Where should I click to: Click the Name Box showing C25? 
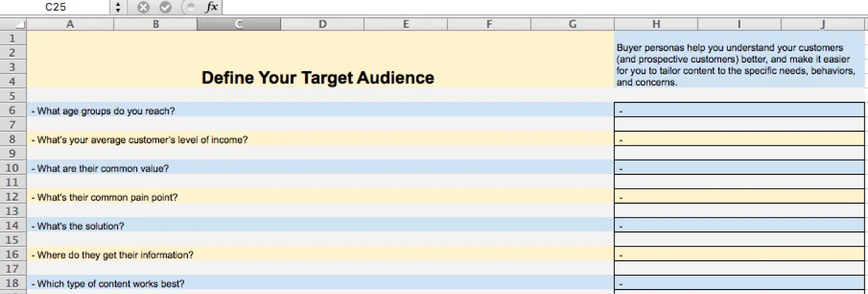pos(56,8)
